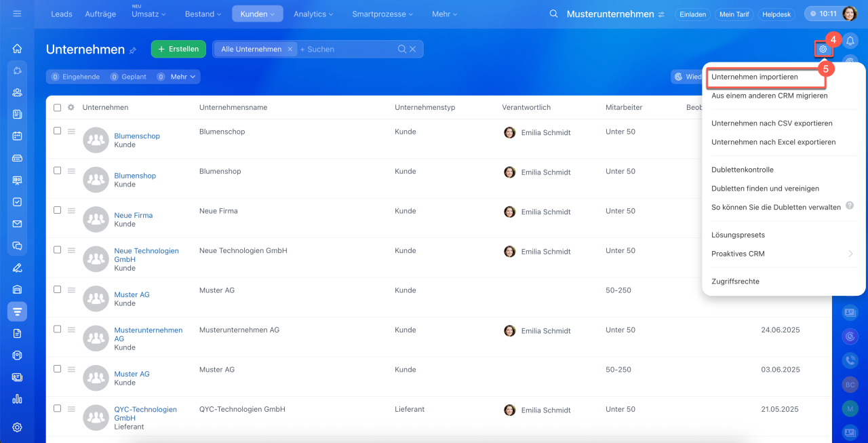Open the notifications bell icon
868x443 pixels.
pos(850,42)
